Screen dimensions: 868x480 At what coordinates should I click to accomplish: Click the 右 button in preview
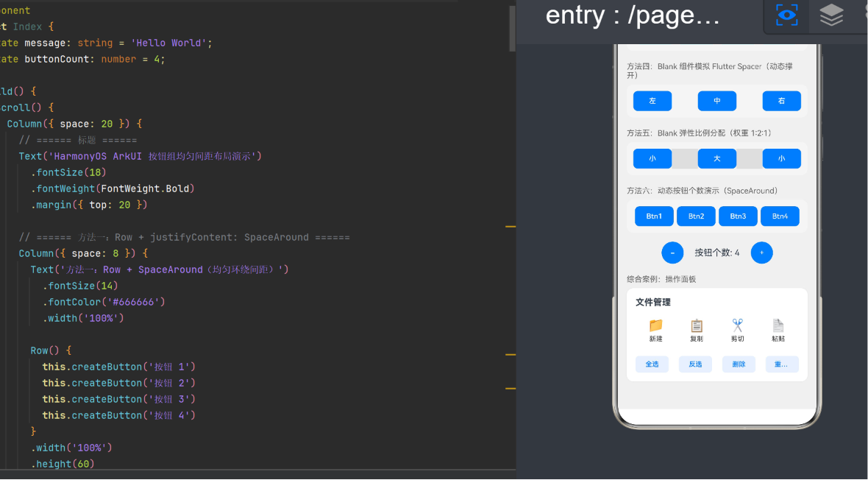tap(782, 101)
